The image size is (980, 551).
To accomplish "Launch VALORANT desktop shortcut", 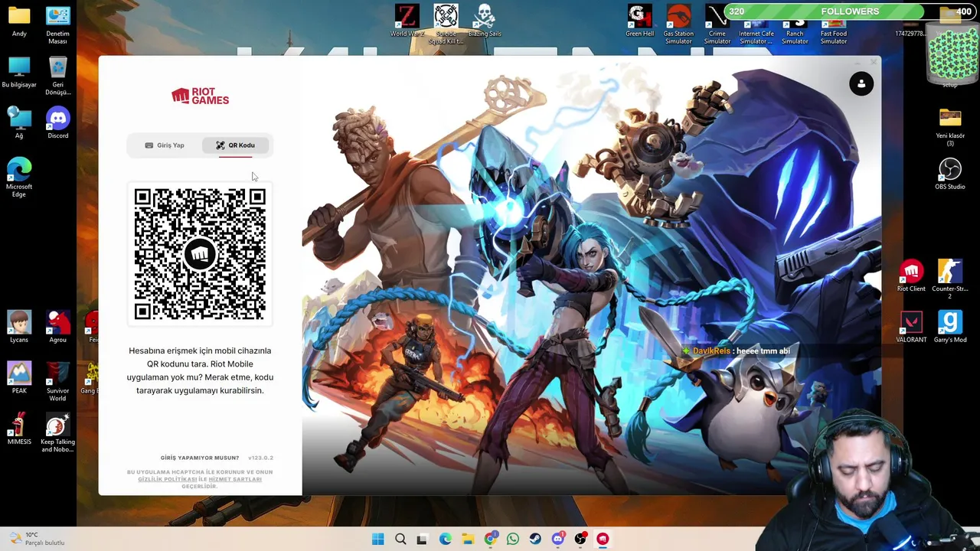I will click(x=911, y=327).
